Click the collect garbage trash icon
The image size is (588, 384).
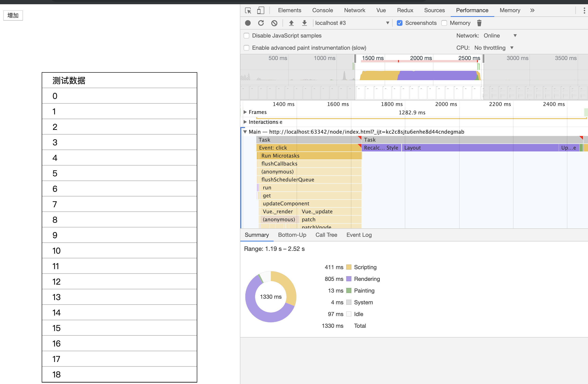coord(479,23)
